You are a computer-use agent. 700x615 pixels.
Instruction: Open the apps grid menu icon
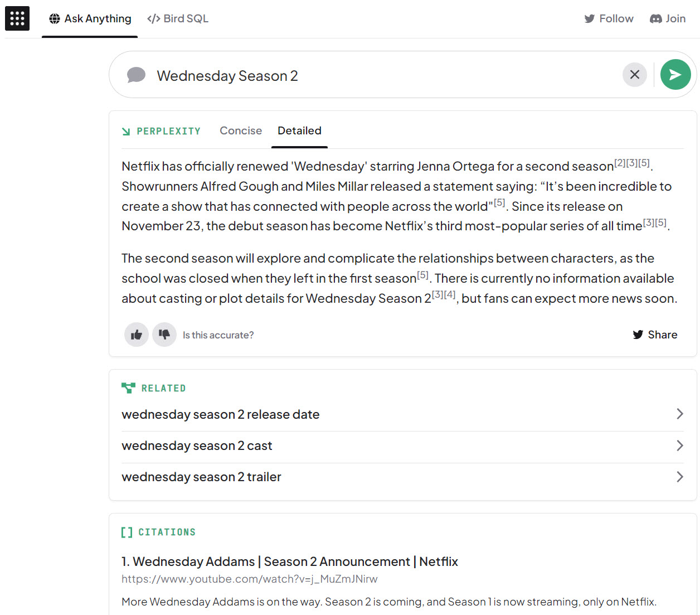click(x=17, y=18)
